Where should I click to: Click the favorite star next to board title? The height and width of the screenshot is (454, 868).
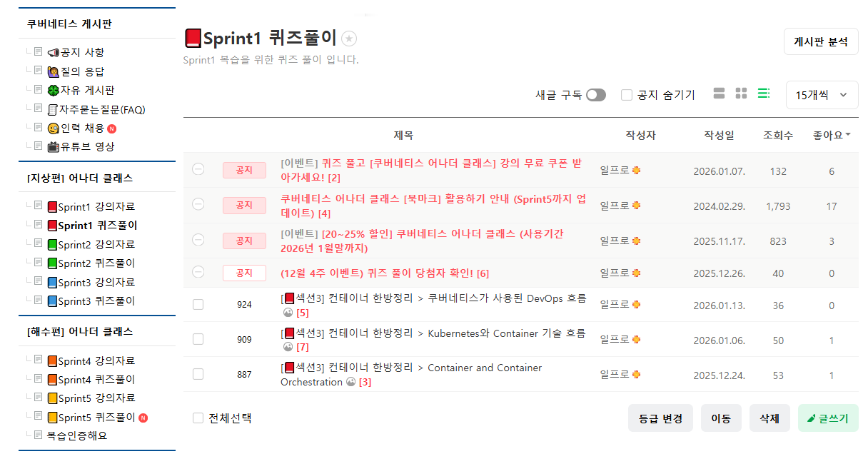click(x=349, y=39)
